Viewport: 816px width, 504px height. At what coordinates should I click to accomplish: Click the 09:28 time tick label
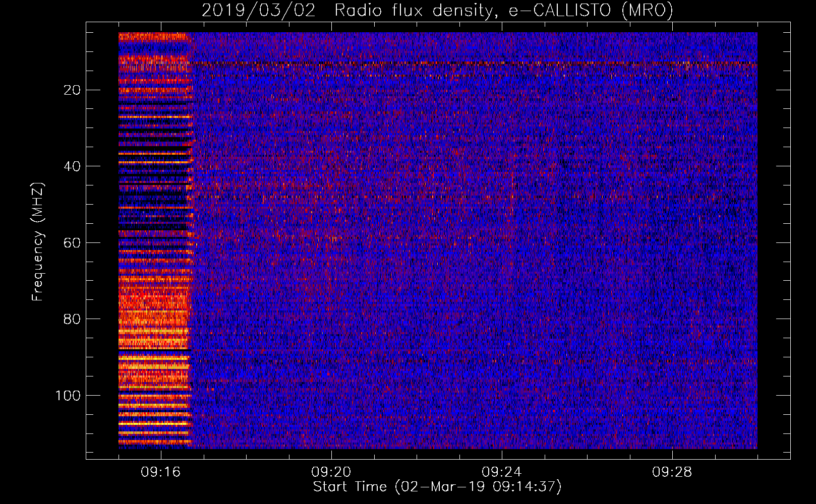click(x=672, y=472)
